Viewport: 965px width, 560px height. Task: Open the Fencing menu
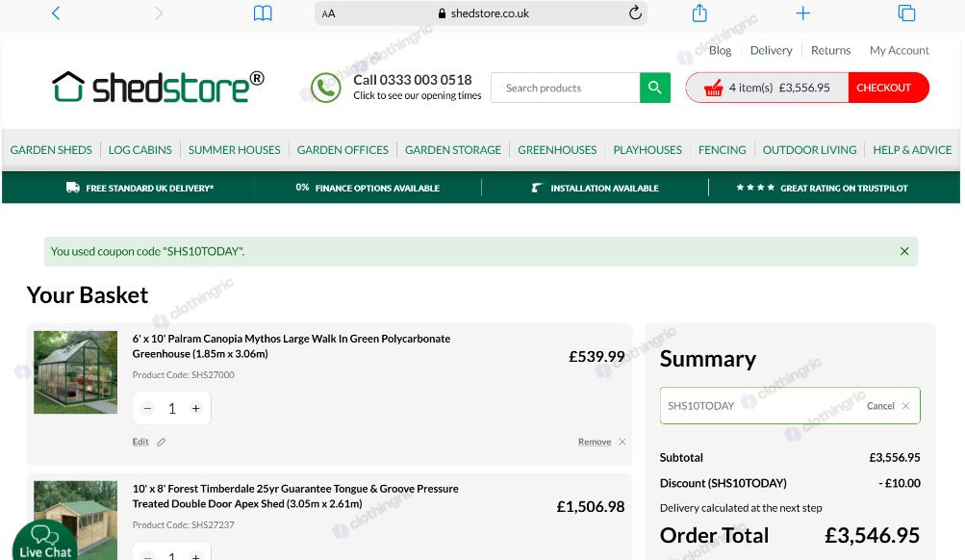(x=722, y=150)
